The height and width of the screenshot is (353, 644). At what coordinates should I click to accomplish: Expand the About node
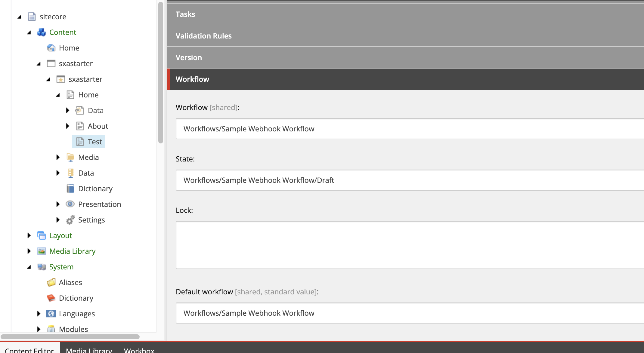click(x=68, y=126)
